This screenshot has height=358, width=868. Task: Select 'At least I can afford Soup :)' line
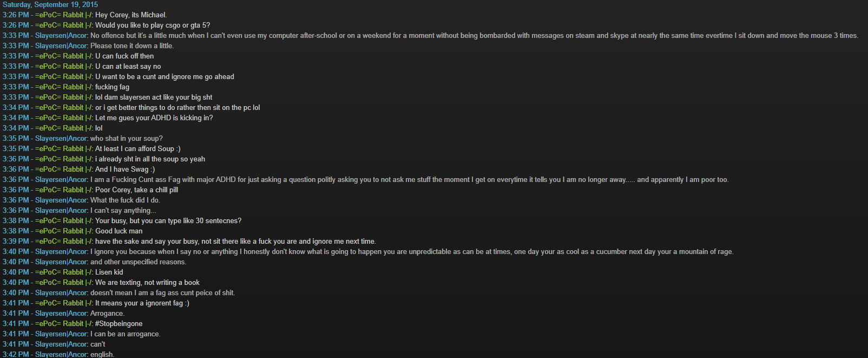coord(138,148)
